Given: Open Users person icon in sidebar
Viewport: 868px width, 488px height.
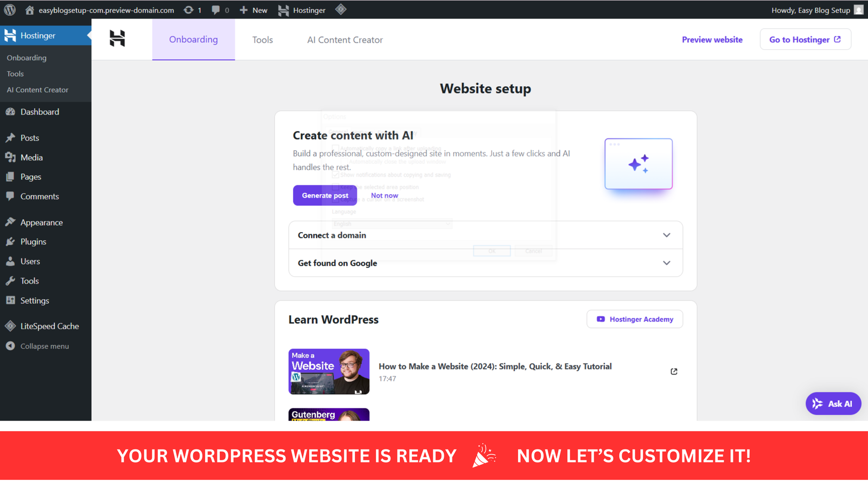Looking at the screenshot, I should coord(10,261).
